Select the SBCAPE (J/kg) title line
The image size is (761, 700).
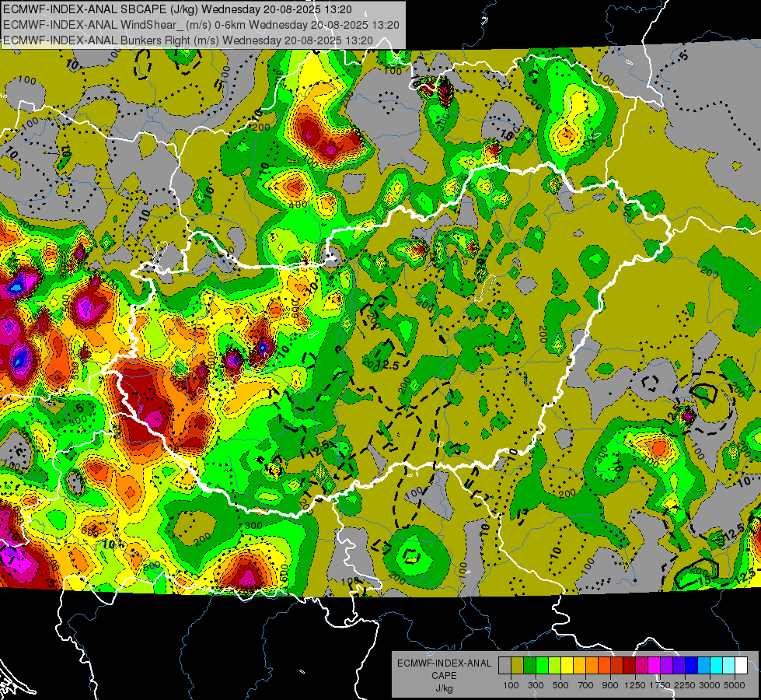click(177, 9)
